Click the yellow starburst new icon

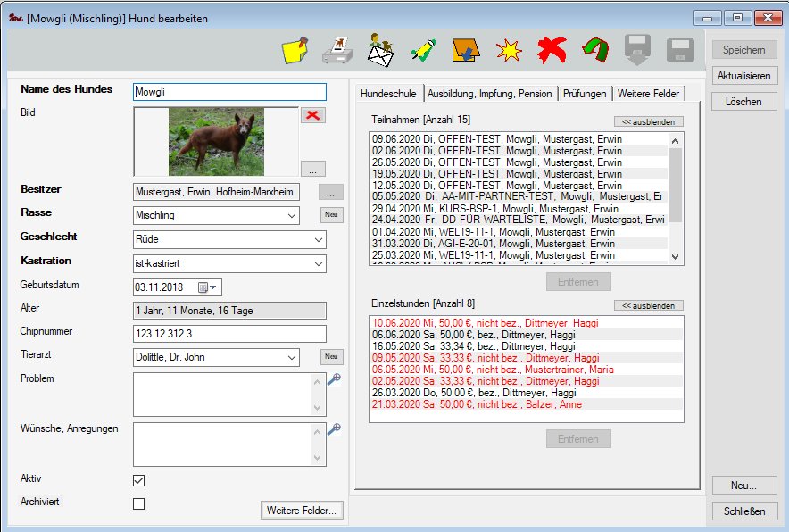(x=509, y=51)
